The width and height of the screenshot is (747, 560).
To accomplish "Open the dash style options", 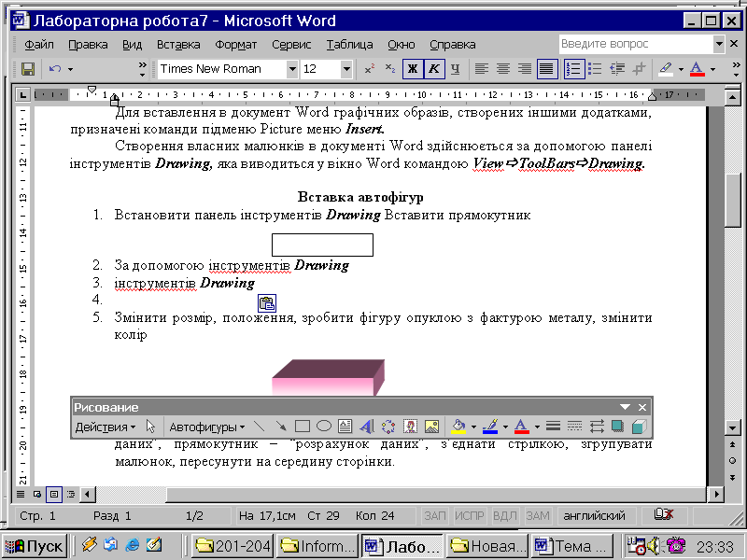I will (x=574, y=427).
